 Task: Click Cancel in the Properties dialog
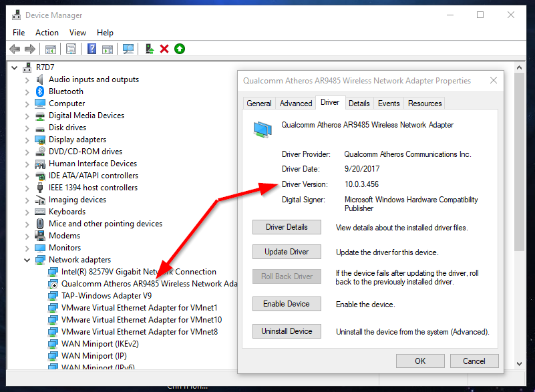point(474,361)
